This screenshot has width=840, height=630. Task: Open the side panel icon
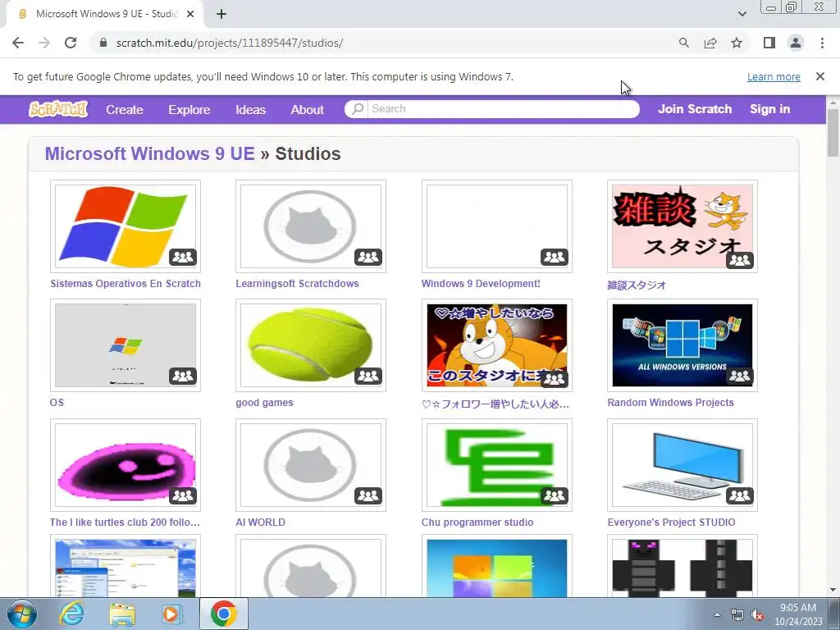[x=769, y=43]
